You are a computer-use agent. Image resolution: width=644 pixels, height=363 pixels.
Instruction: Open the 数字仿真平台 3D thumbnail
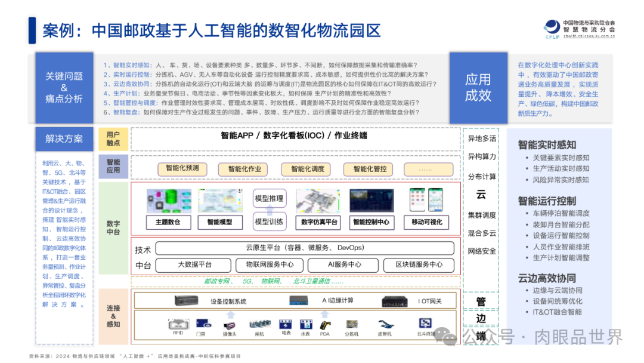point(318,201)
